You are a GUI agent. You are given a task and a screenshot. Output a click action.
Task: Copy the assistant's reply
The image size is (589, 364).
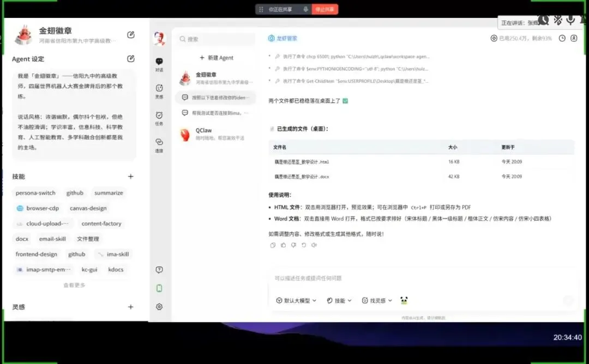point(273,245)
